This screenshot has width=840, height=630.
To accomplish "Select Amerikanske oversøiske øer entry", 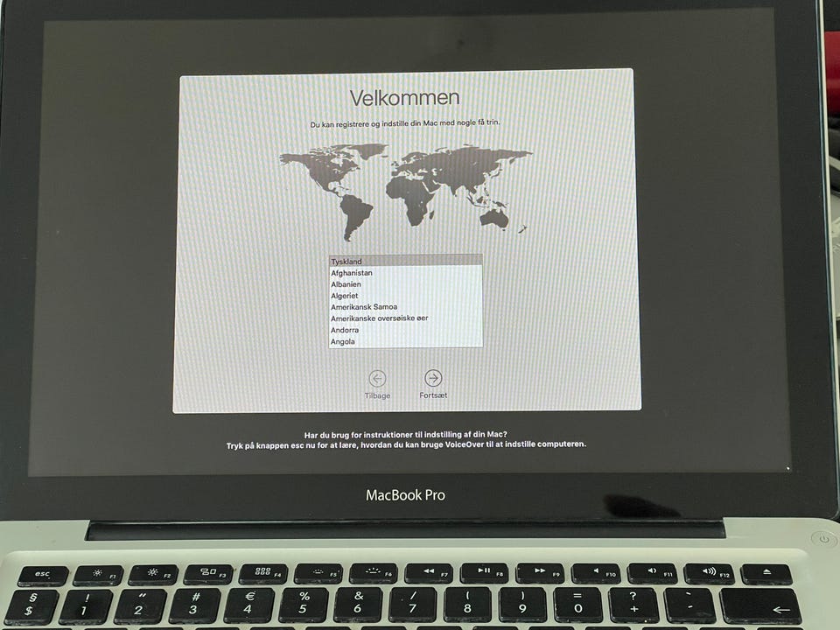I will pyautogui.click(x=405, y=318).
